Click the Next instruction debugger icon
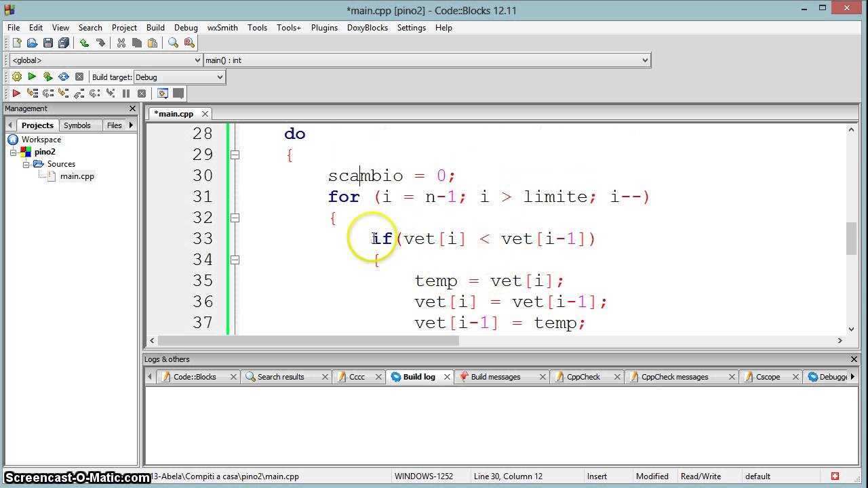This screenshot has width=868, height=488. [x=94, y=94]
